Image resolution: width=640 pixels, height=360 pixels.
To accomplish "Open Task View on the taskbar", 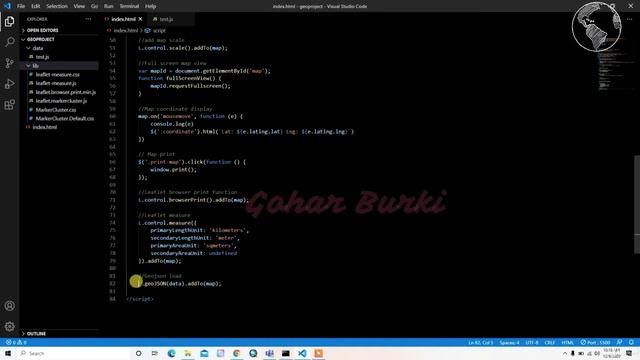I will [155, 353].
